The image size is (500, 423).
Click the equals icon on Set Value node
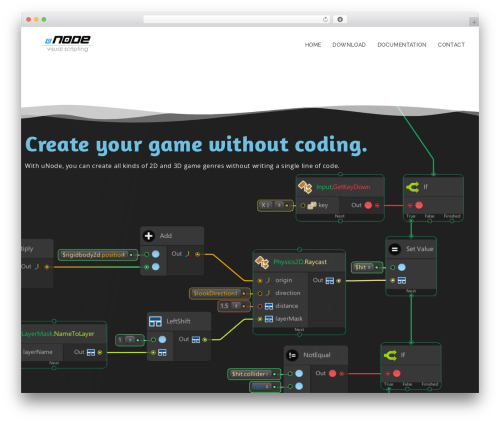pos(395,249)
